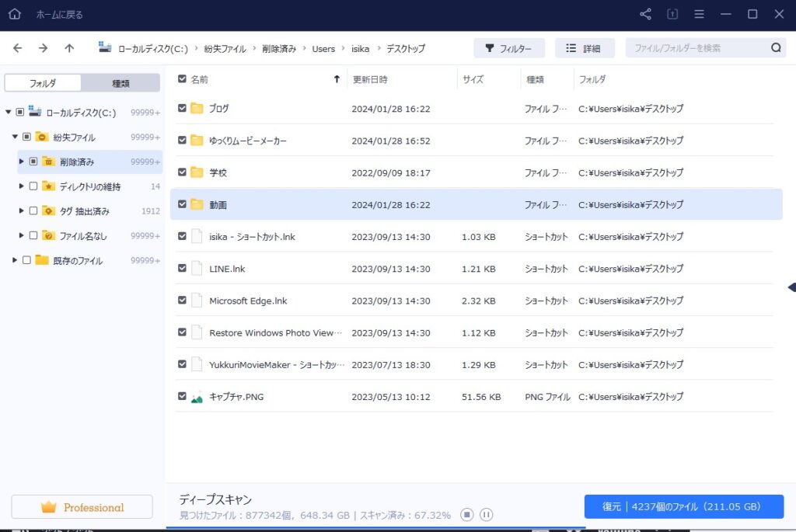Viewport: 796px width, 532px height.
Task: Expand the 既存のファイル tree node
Action: (x=15, y=260)
